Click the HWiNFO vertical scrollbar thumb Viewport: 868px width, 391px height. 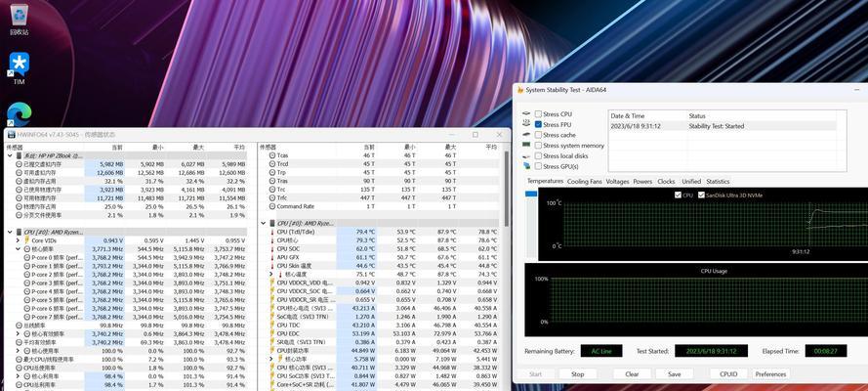507,188
